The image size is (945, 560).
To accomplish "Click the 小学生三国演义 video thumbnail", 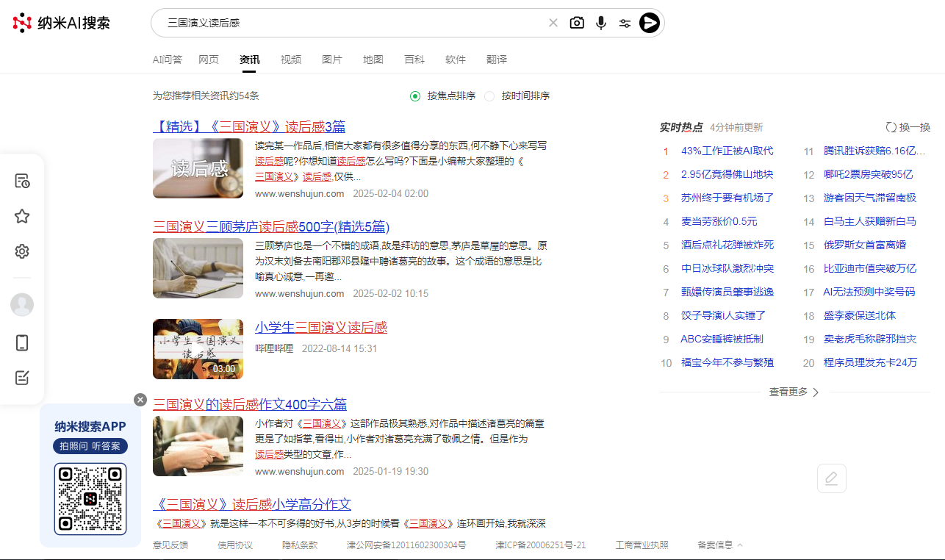I will pyautogui.click(x=198, y=349).
